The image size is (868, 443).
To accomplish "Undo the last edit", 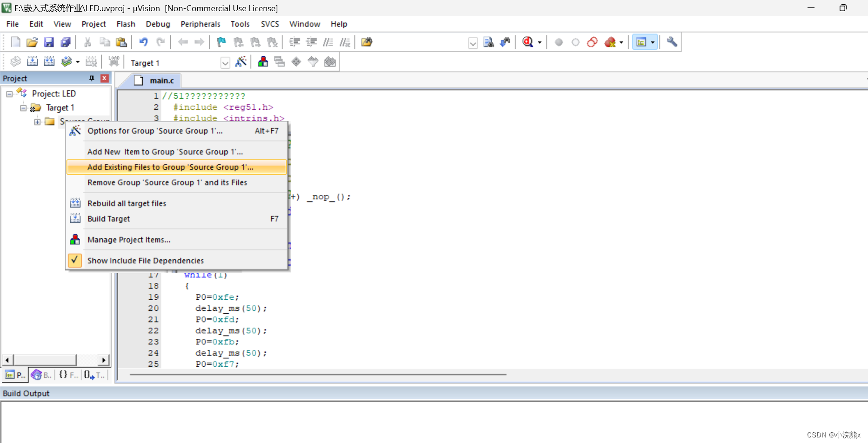I will 143,42.
